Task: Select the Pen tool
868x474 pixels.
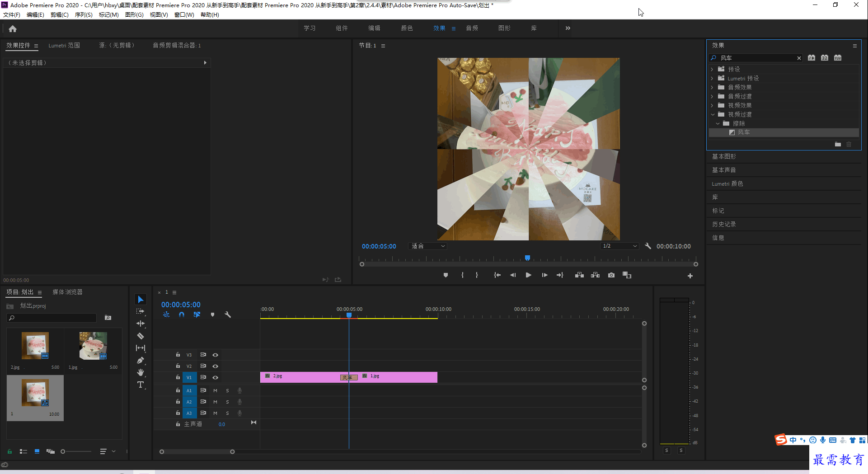Action: coord(141,360)
